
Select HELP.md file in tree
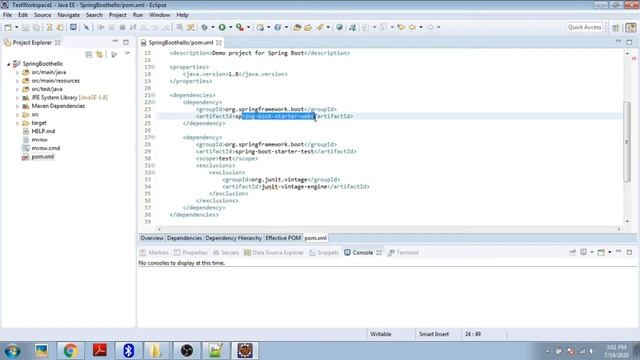point(43,131)
